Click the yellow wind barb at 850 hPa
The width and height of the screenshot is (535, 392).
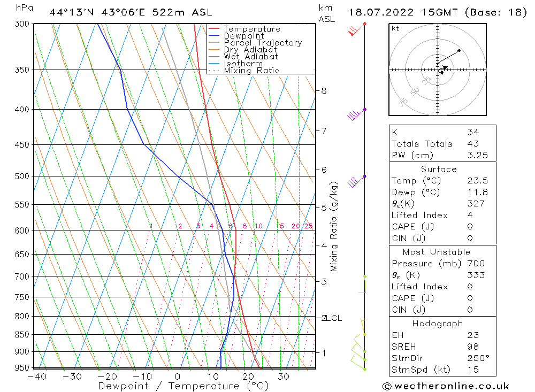point(363,327)
